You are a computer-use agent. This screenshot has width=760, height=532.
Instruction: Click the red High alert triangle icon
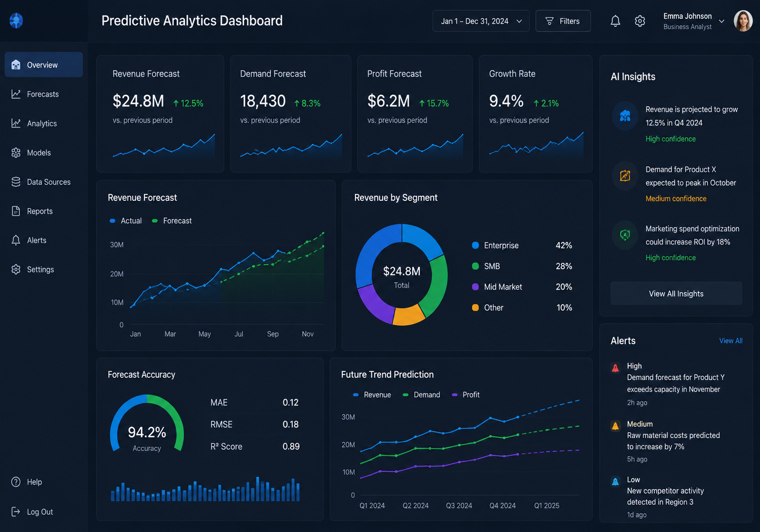tap(616, 368)
